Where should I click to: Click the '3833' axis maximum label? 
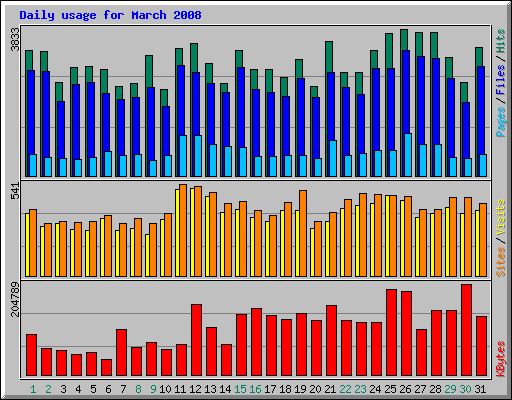pyautogui.click(x=15, y=39)
